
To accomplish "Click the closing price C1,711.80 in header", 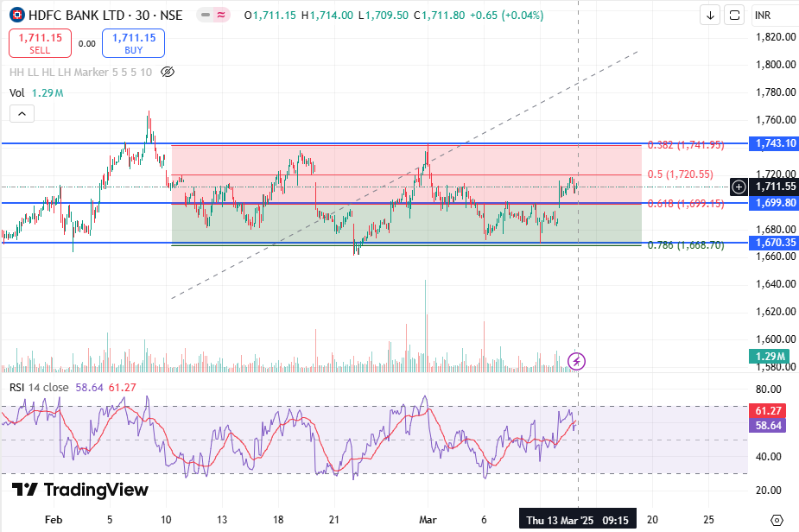I will point(440,16).
